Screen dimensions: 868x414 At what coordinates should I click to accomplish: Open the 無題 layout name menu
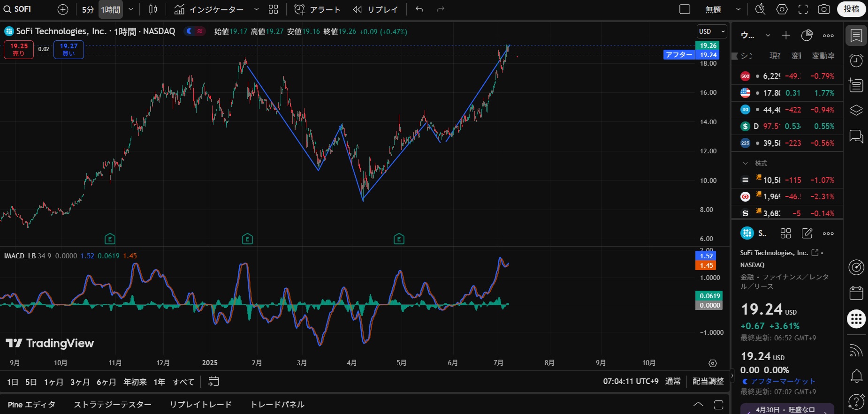(713, 9)
